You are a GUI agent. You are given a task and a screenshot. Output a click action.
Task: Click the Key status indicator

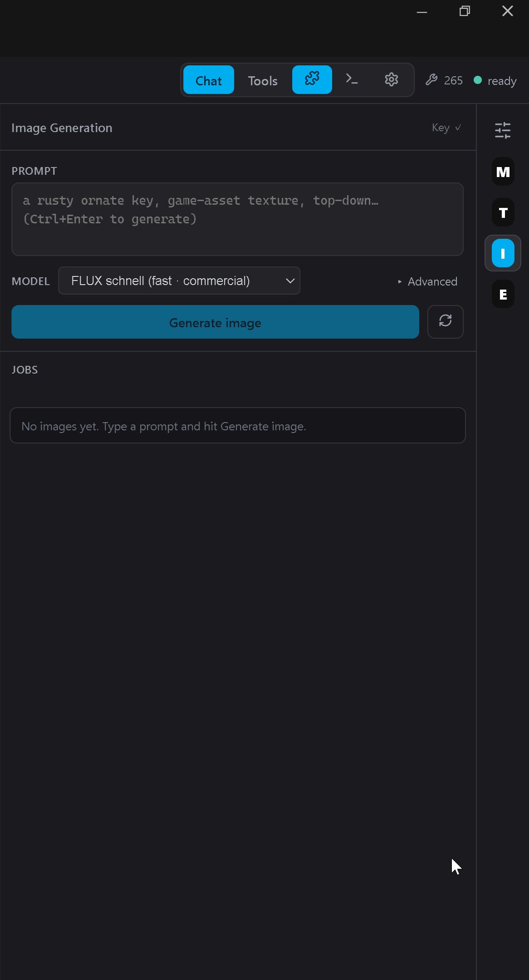446,128
